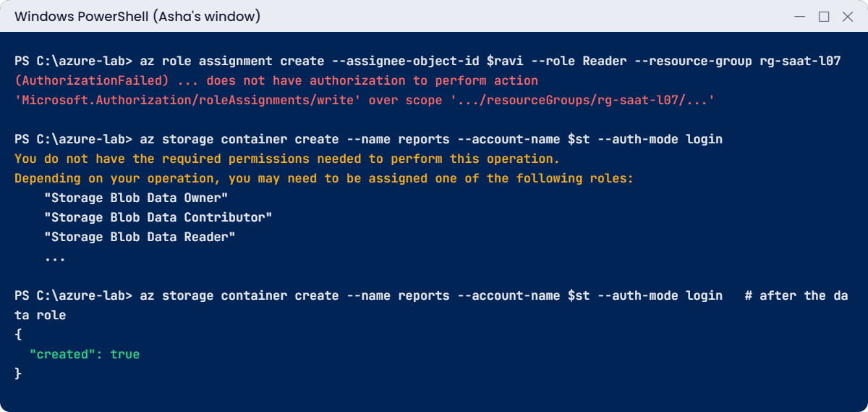Click the '"created": true' output line

coord(85,354)
